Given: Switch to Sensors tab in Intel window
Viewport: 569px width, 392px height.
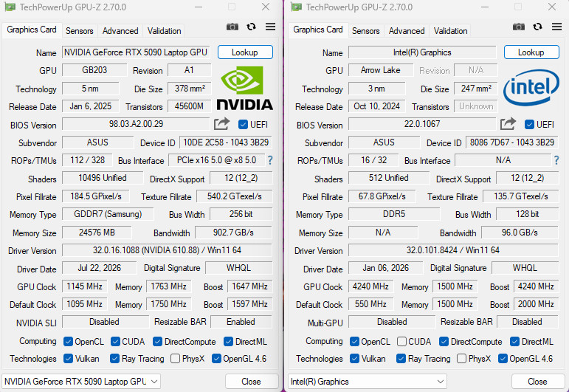Looking at the screenshot, I should 366,31.
